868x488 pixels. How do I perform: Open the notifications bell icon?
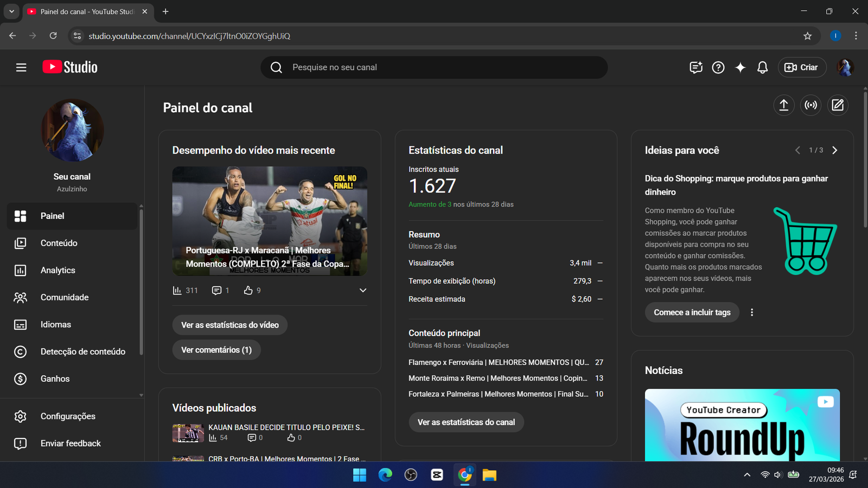762,67
